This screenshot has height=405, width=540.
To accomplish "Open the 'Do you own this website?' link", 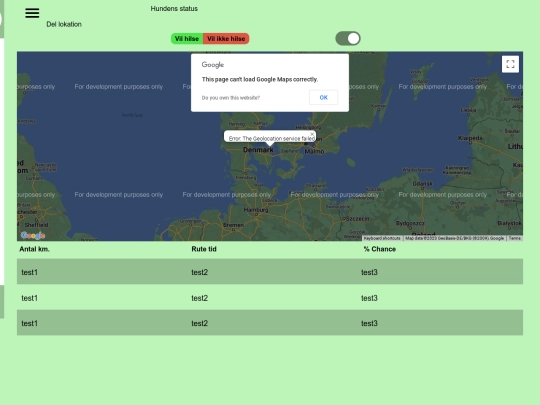I will pos(231,98).
